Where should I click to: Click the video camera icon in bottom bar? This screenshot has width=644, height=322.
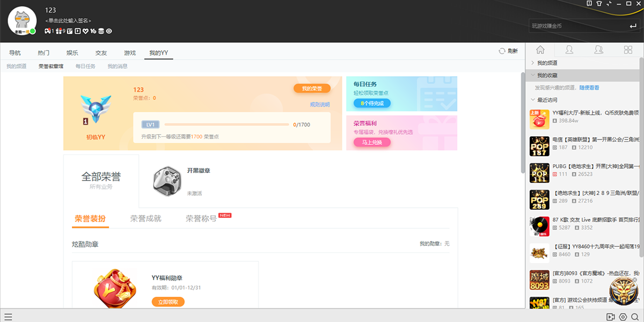[611, 317]
